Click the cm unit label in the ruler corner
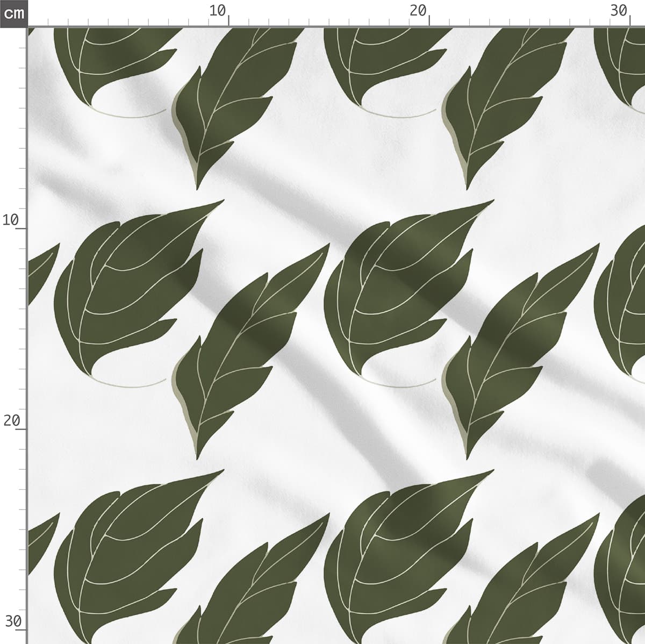Screen dimensions: 645x644 pyautogui.click(x=13, y=13)
